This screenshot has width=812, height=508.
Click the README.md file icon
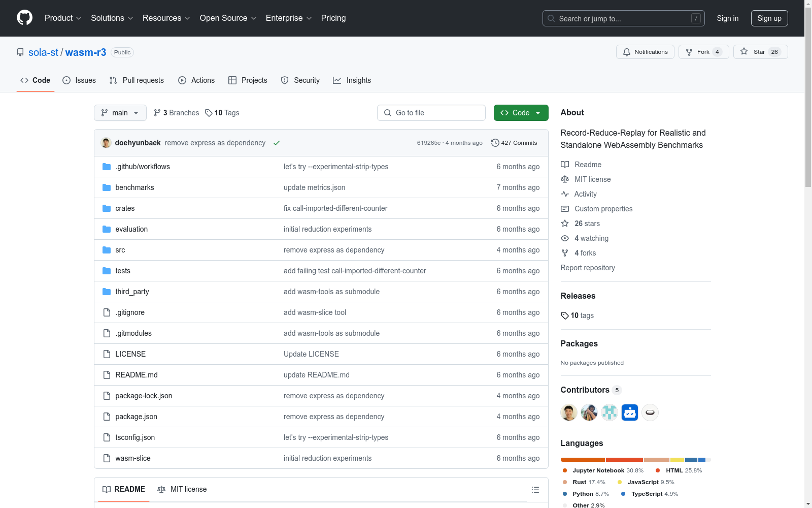coord(107,375)
